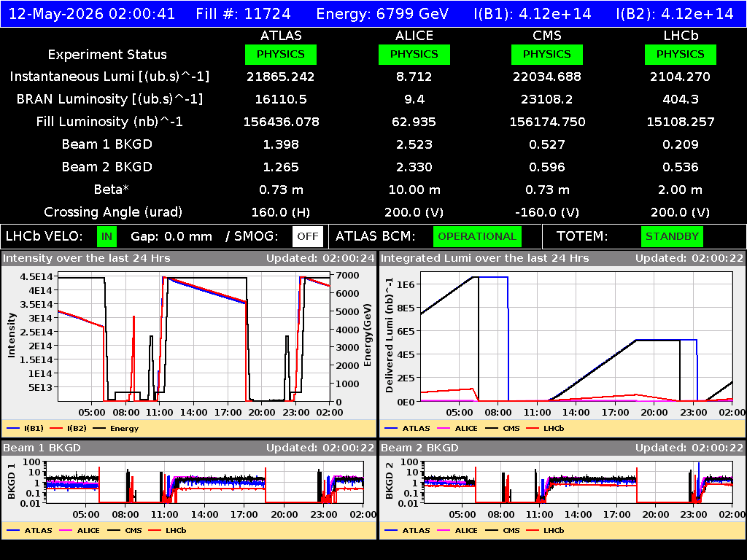Click the TOTEM STANDBY indicator
This screenshot has height=560, width=747.
coord(672,237)
